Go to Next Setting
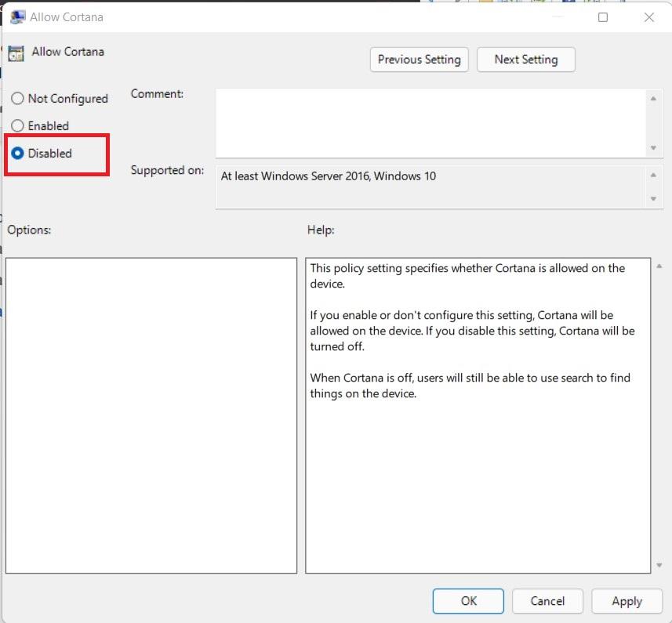Screen dimensions: 672x623 [x=525, y=60]
